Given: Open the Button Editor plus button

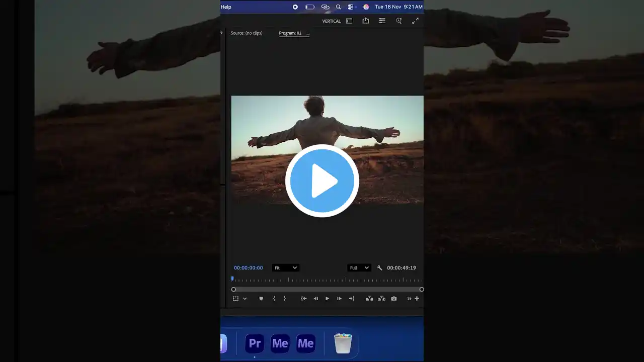Looking at the screenshot, I should [417, 299].
